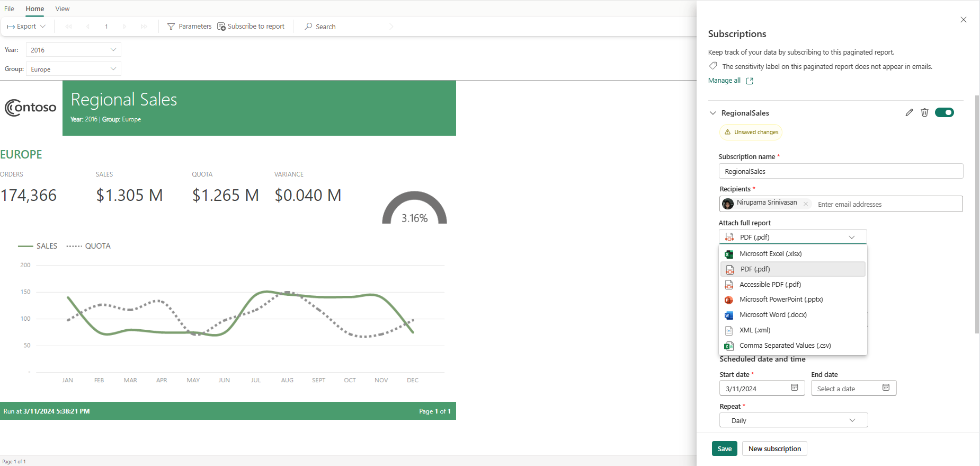Click the Save button
Image resolution: width=980 pixels, height=466 pixels.
point(724,449)
